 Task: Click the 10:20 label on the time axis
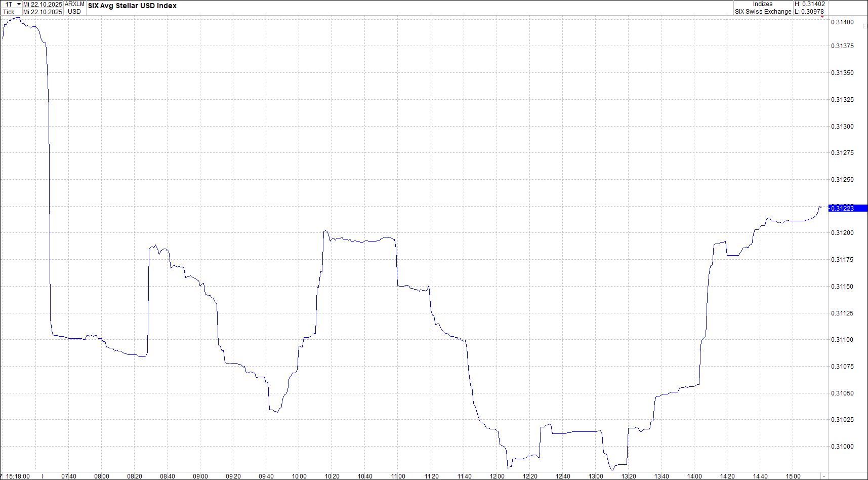[333, 475]
